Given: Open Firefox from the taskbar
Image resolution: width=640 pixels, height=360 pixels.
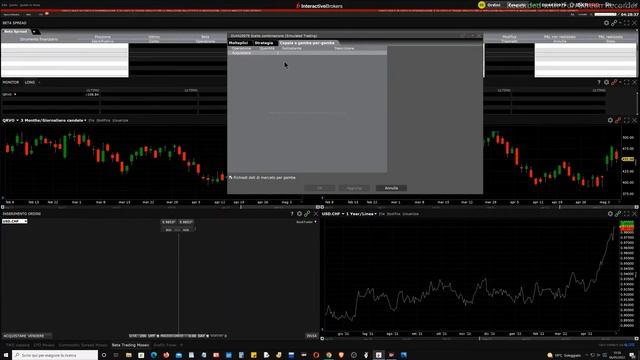Looking at the screenshot, I should (x=166, y=355).
